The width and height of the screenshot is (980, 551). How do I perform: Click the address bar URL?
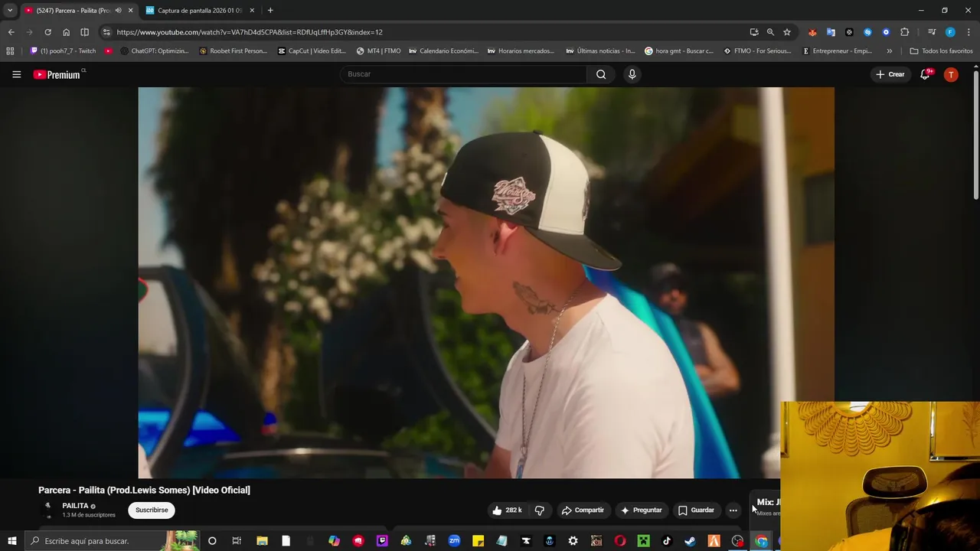coord(250,32)
